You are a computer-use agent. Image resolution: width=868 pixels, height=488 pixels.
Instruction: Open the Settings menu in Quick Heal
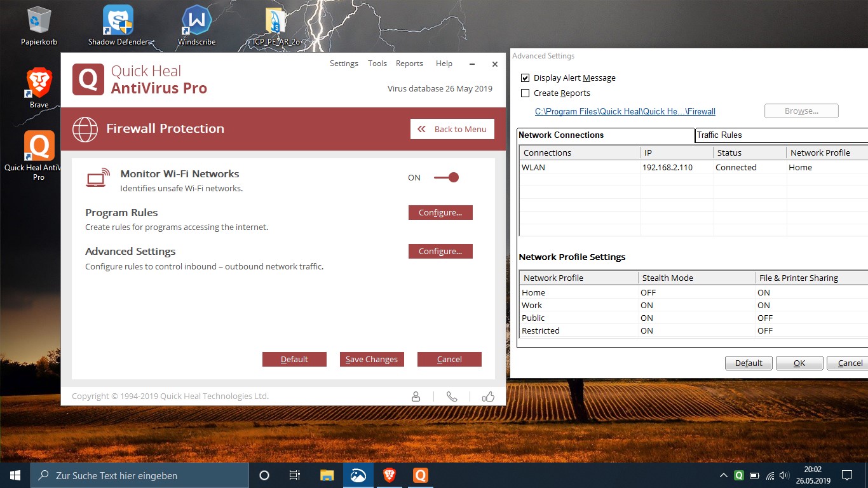click(344, 64)
